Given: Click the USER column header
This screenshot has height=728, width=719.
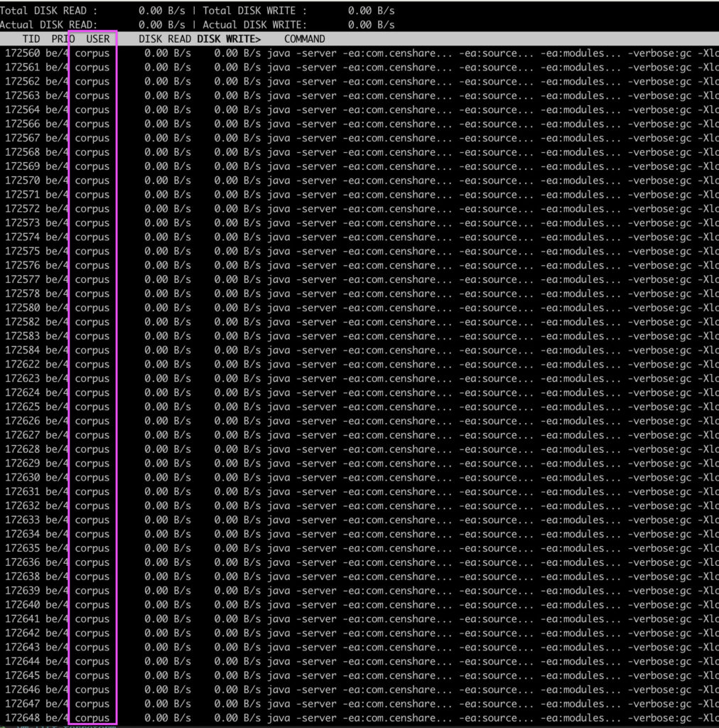Looking at the screenshot, I should [98, 39].
